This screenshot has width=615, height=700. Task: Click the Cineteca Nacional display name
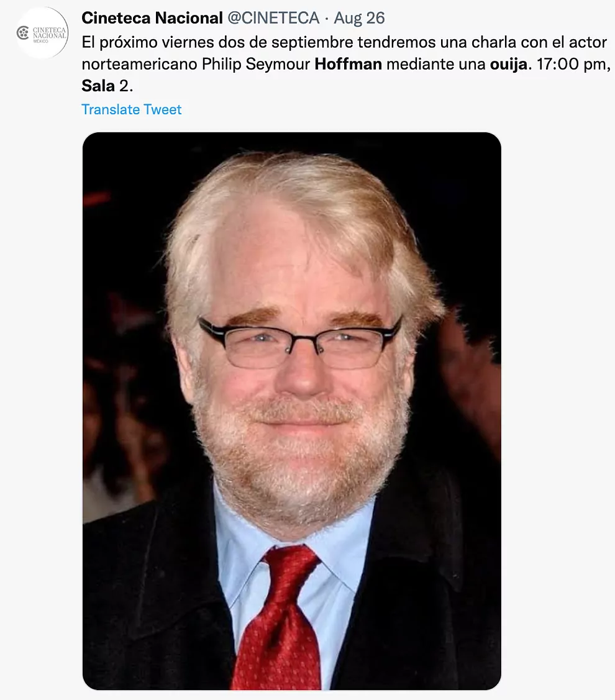pyautogui.click(x=152, y=18)
